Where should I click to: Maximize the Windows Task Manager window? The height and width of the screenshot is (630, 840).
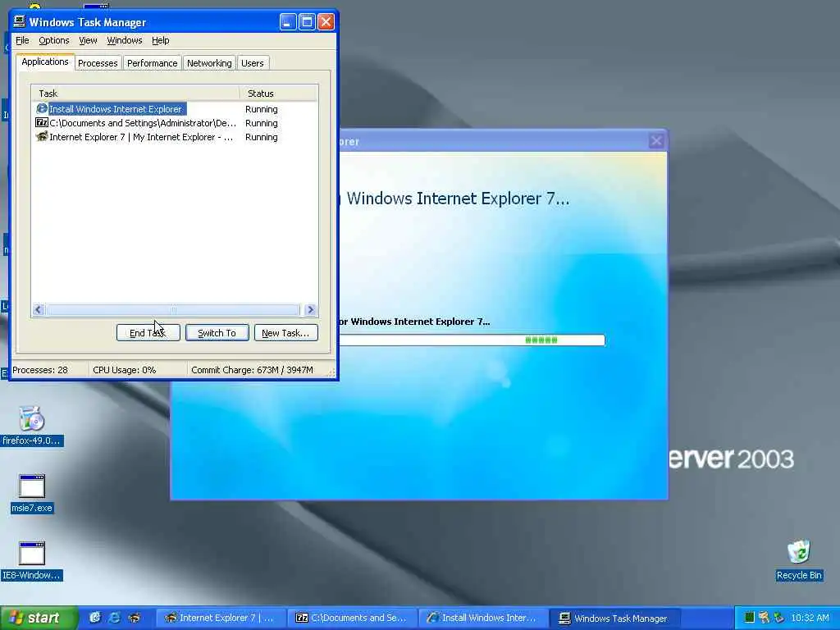[x=307, y=22]
